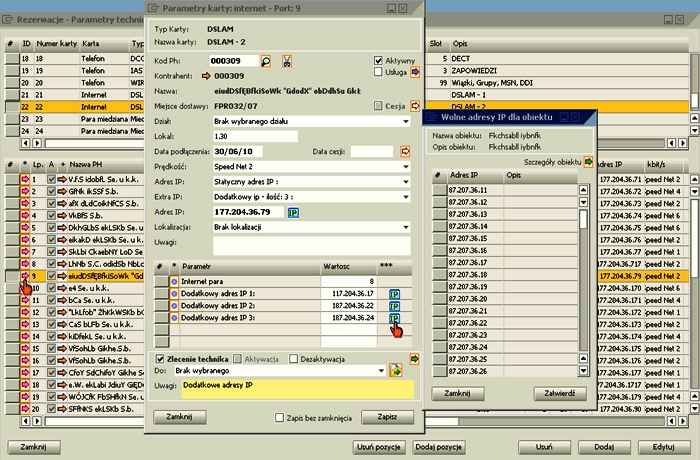Enable Dezaktywacja checkbox

point(293,359)
